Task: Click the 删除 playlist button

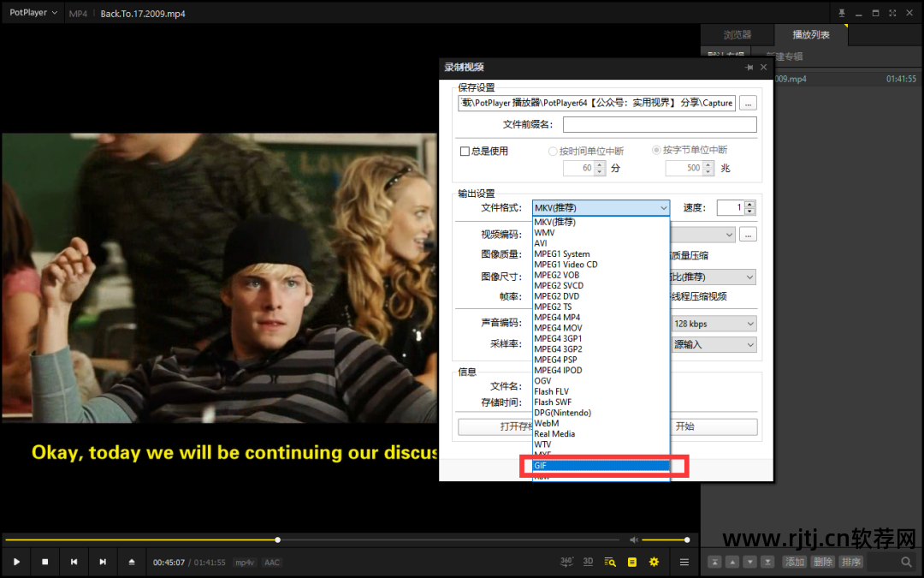Action: coord(823,562)
